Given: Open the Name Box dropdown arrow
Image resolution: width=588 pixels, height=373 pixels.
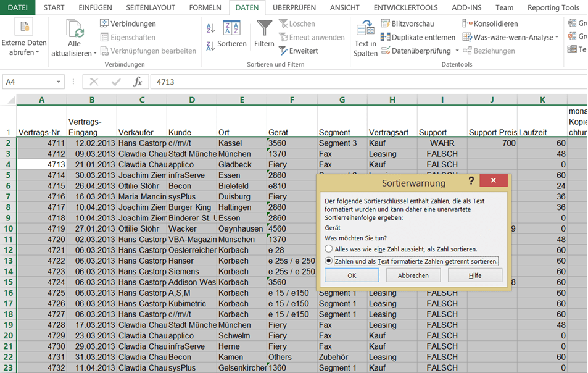Looking at the screenshot, I should coord(58,82).
